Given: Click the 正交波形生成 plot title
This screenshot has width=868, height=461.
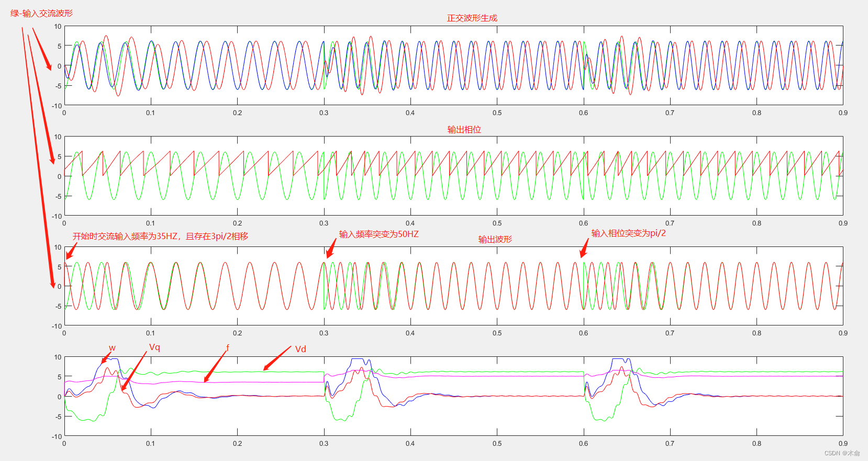Looking at the screenshot, I should click(472, 18).
